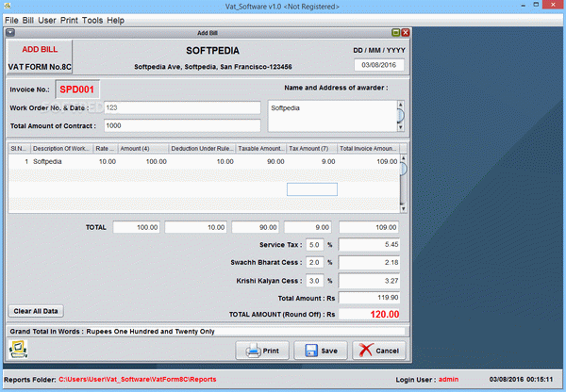
Task: Click the Krishi Kalyan Cess amount 3.27
Action: [369, 281]
